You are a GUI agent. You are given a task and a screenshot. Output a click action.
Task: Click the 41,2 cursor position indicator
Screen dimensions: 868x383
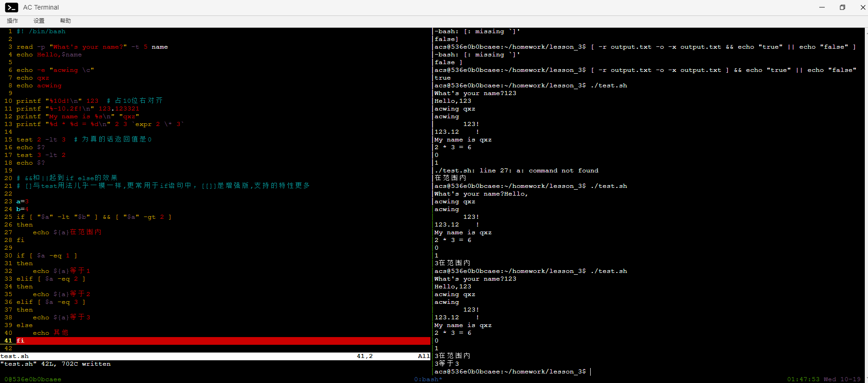[x=364, y=356]
